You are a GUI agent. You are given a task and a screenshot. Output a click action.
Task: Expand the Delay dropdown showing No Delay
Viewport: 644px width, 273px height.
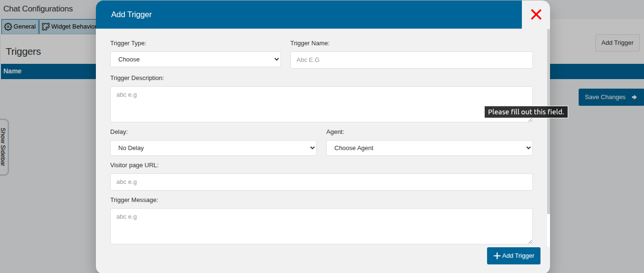coord(213,148)
